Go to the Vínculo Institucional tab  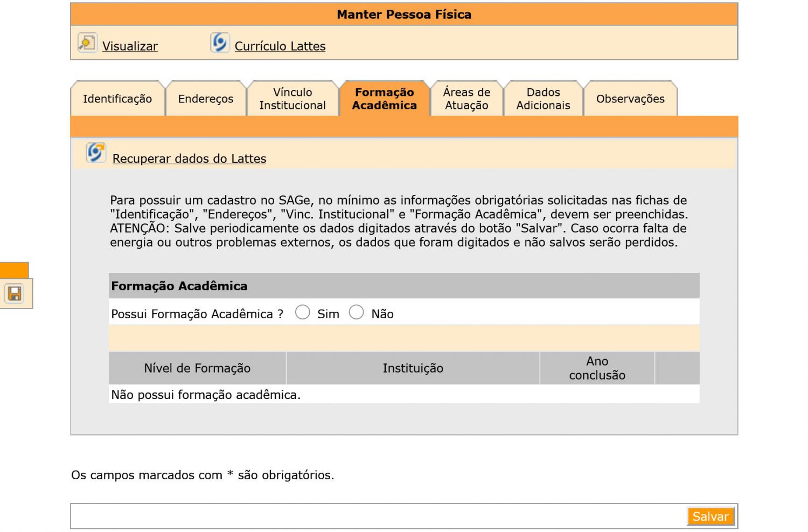292,99
